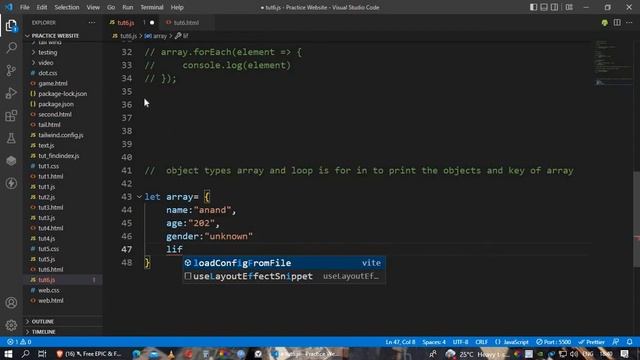Open the Source Control view
This screenshot has height=360, width=640.
click(11, 70)
